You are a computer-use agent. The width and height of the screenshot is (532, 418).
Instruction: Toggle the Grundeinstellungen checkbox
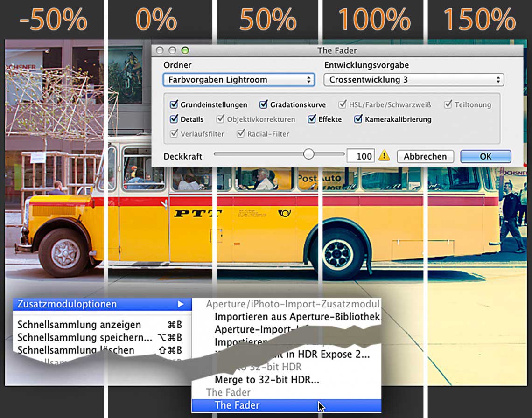pos(174,104)
